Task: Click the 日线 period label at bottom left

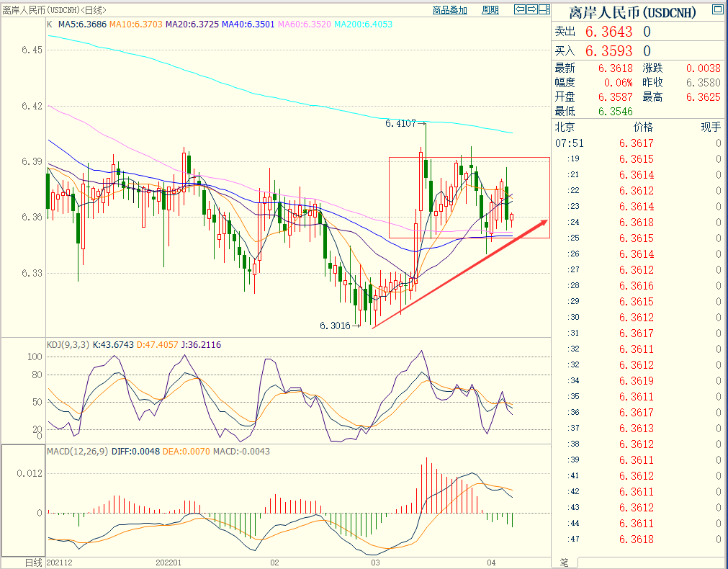Action: [34, 562]
